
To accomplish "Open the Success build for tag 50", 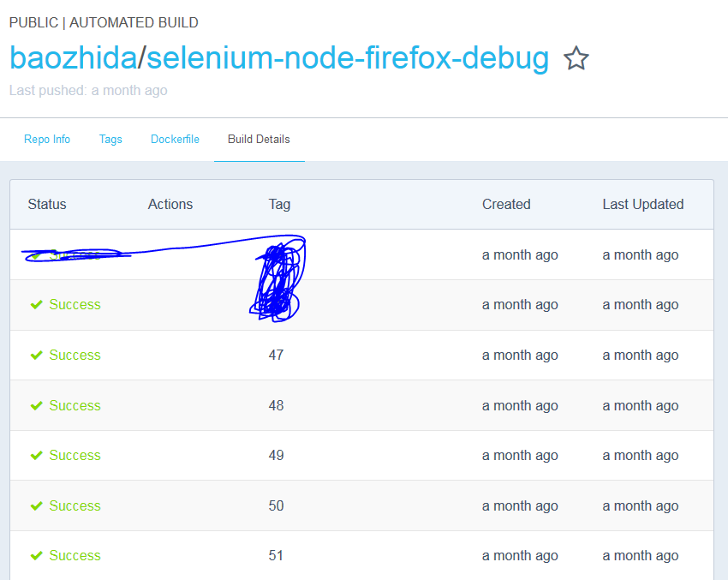I will point(75,505).
